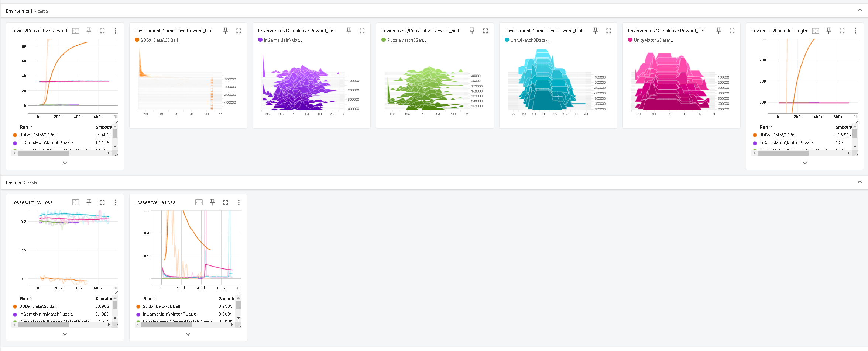Sort by Run column in Episode Length table
This screenshot has height=351, width=868.
pyautogui.click(x=766, y=127)
